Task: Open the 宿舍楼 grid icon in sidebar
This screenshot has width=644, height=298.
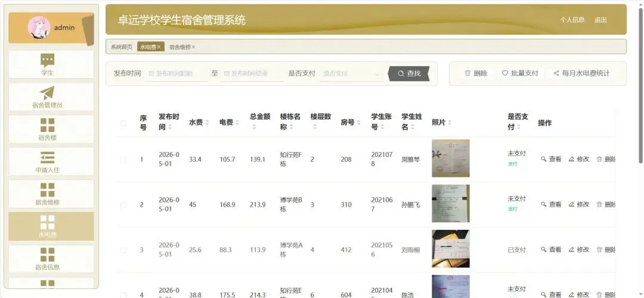Action: click(x=47, y=125)
